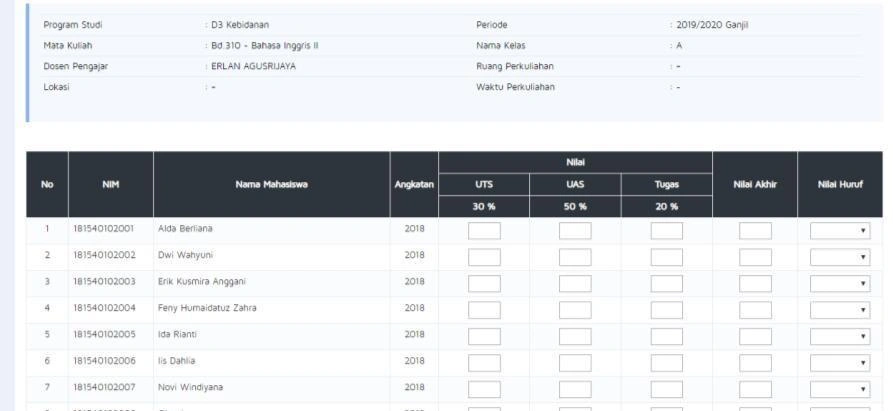Viewport: 893px width, 411px height.
Task: Expand Nilai Huruf dropdown for Iis Dahlia
Action: point(840,363)
